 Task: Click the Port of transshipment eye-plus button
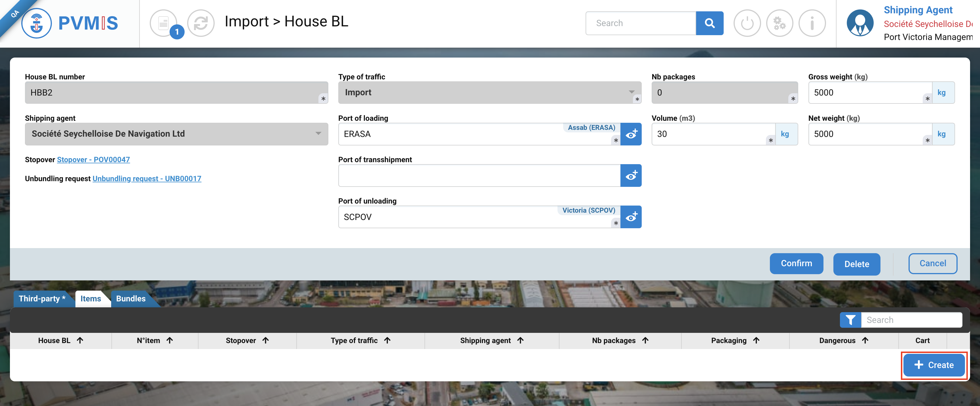tap(631, 175)
